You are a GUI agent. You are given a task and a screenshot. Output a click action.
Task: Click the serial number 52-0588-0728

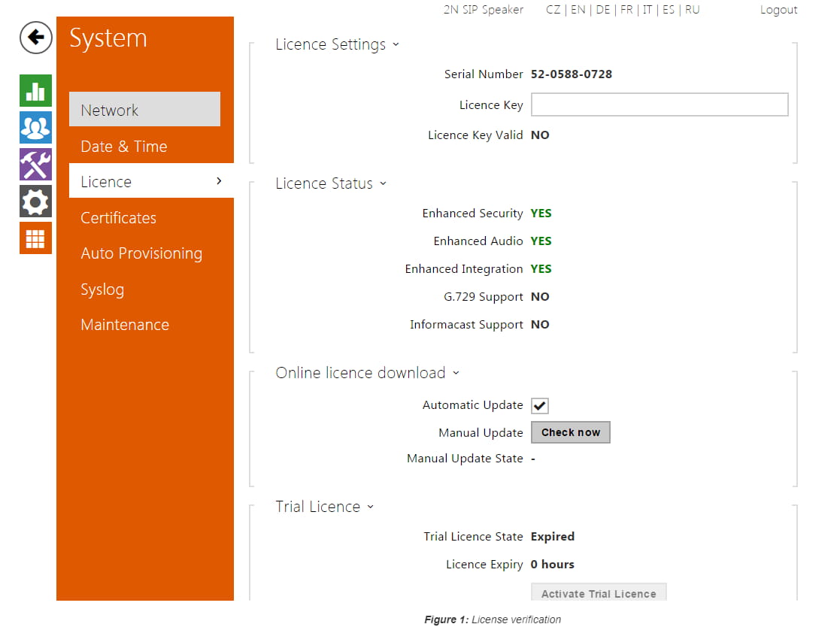point(571,74)
